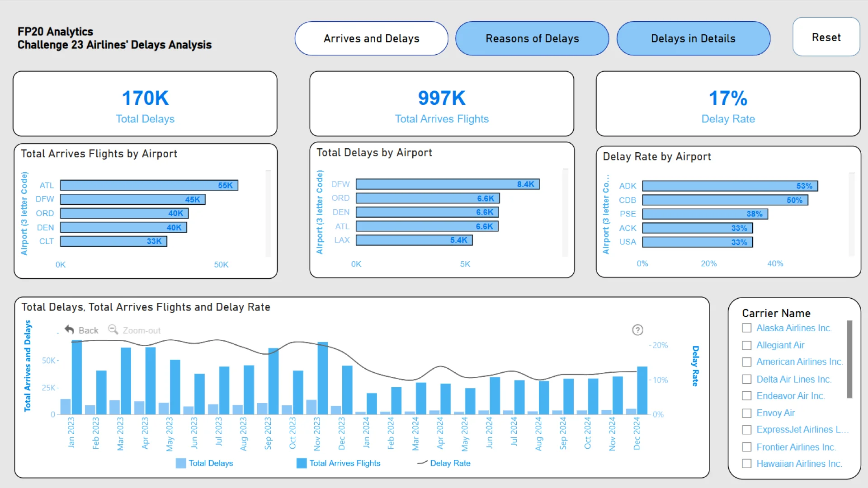The image size is (868, 488).
Task: Select the DEN bar in Total Delays chart
Action: click(x=427, y=212)
